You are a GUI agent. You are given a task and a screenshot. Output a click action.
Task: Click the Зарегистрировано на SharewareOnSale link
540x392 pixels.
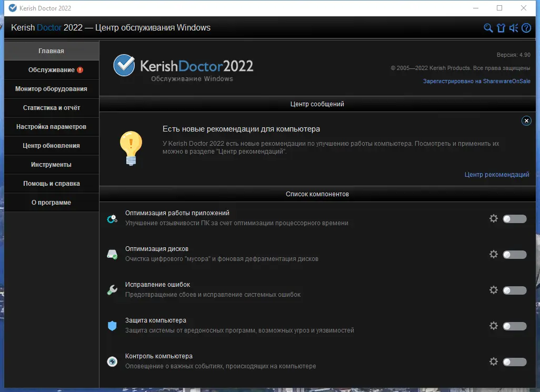tap(477, 81)
